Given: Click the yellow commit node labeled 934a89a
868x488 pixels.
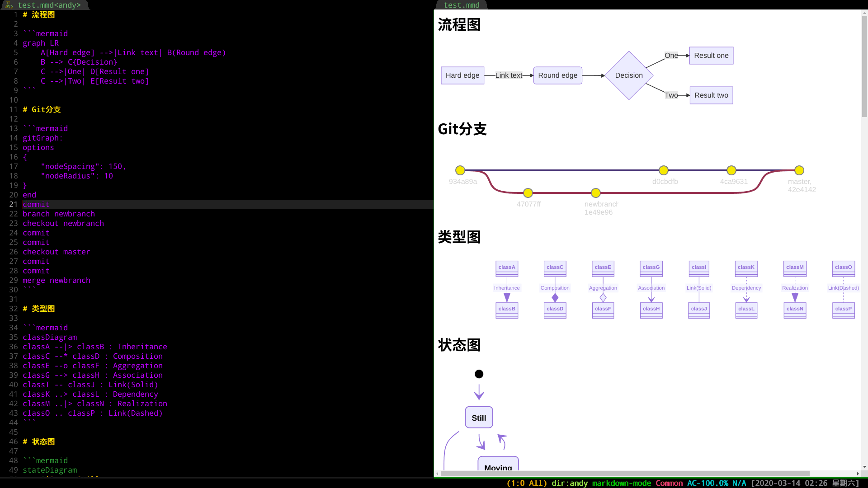Looking at the screenshot, I should click(460, 170).
